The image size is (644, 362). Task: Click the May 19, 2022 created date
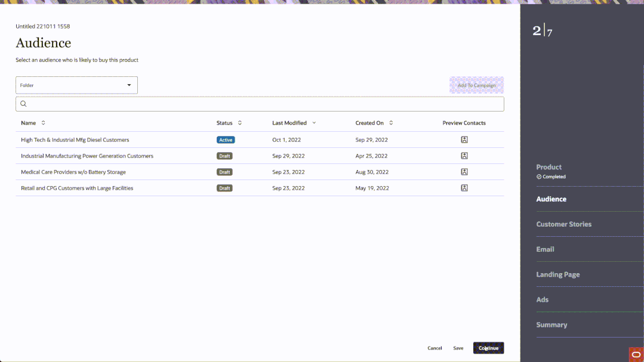point(372,188)
